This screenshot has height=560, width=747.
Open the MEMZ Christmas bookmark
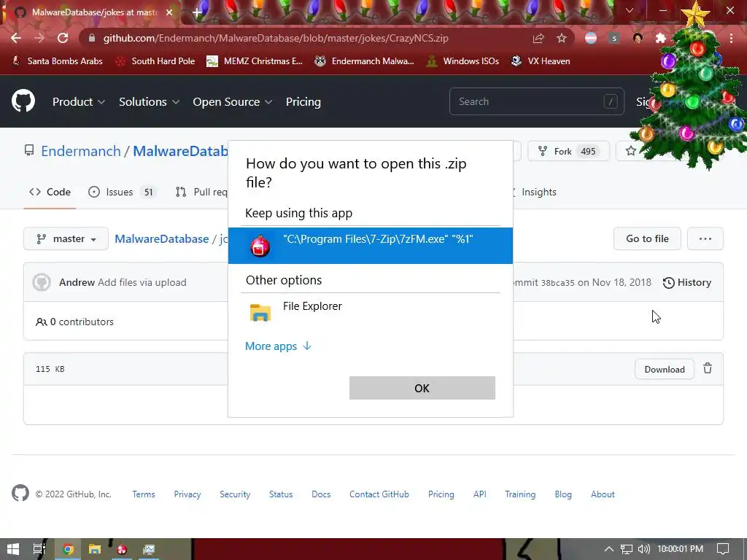pyautogui.click(x=255, y=61)
